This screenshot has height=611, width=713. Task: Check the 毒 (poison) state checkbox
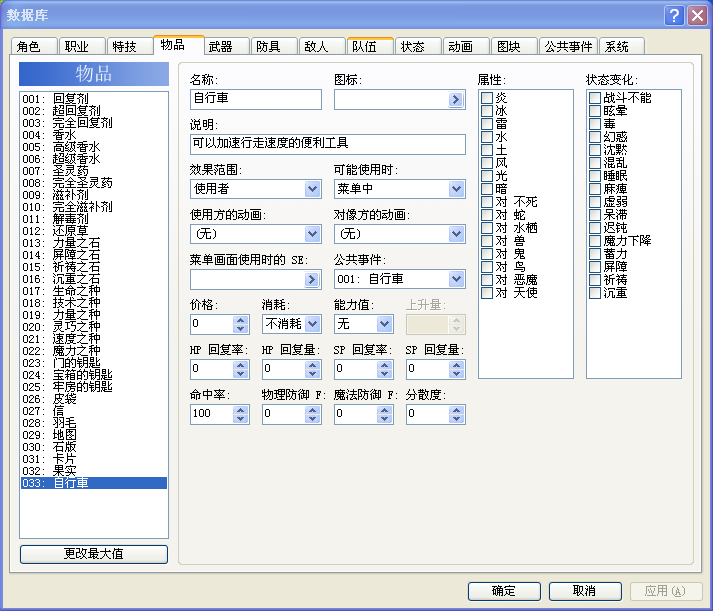coord(595,124)
